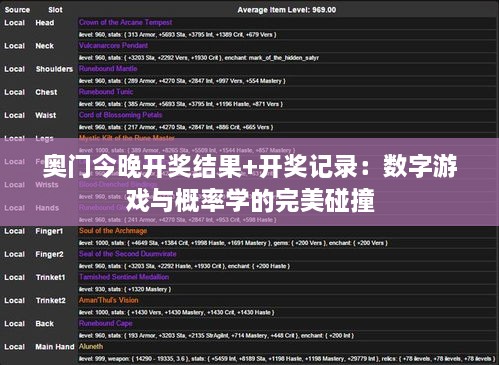
Task: Select the Finger2 stats line with enchant +200 Haste
Action: click(x=184, y=266)
